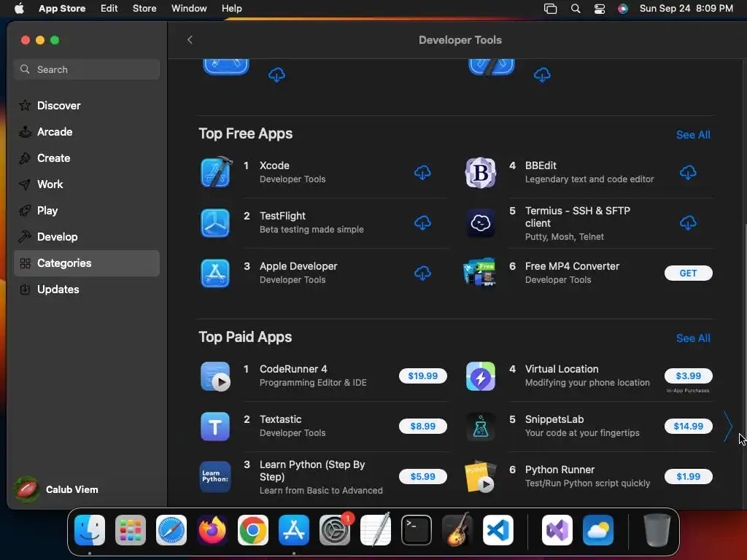
Task: Open Trash from the Dock
Action: (x=657, y=530)
